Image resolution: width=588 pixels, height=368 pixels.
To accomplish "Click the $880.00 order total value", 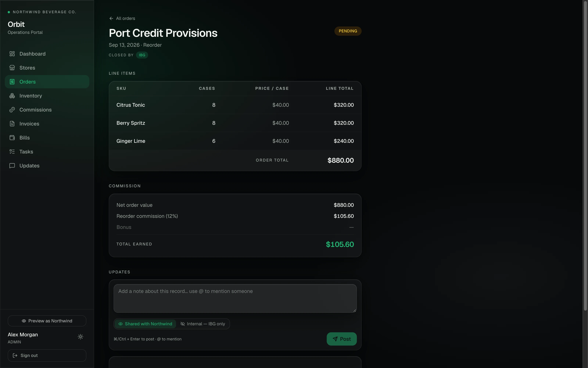I will 340,160.
